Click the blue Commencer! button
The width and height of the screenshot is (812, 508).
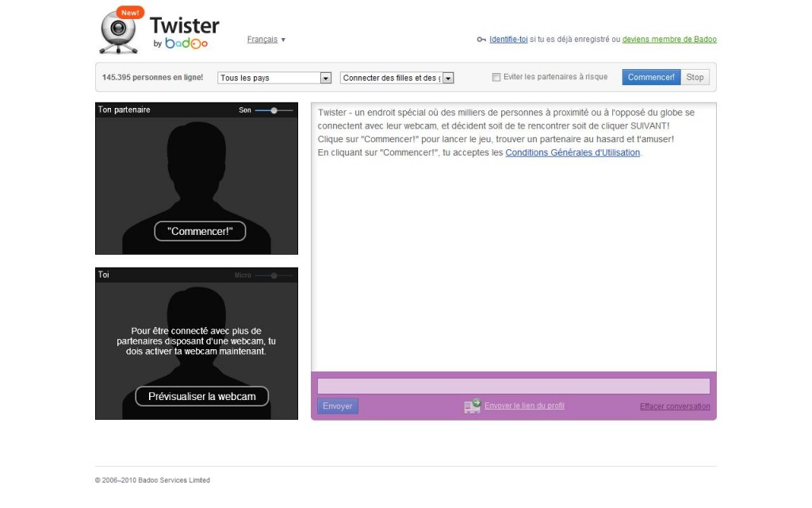[651, 77]
